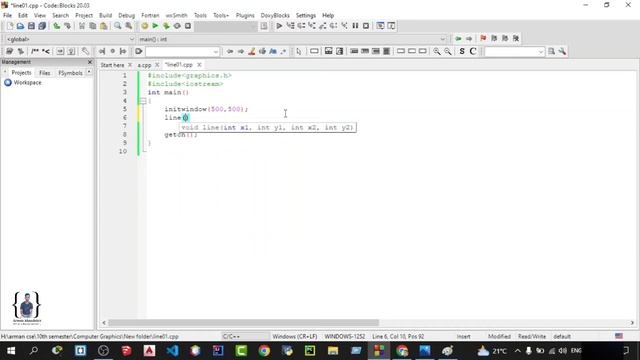Switch to the Start here tab
640x360 pixels.
coord(112,65)
